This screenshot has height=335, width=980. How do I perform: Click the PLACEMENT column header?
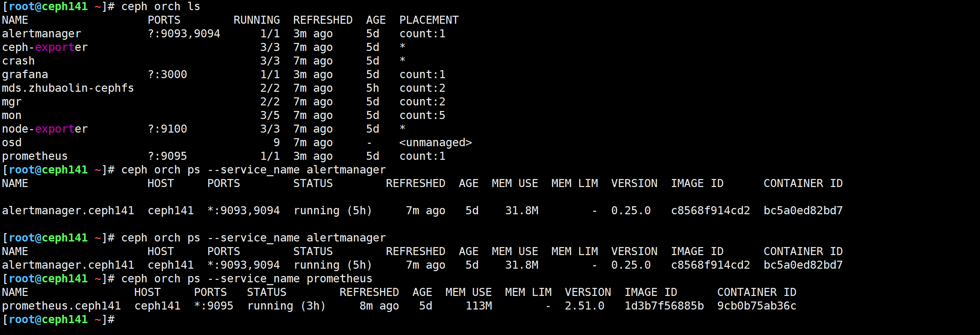tap(429, 20)
